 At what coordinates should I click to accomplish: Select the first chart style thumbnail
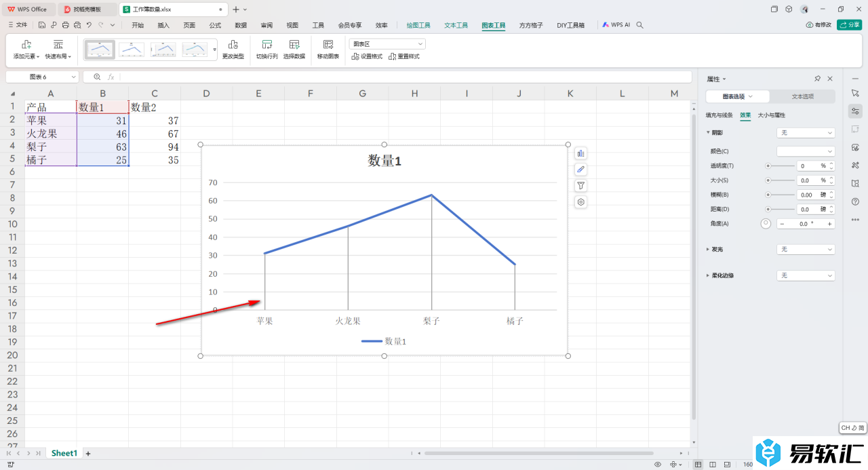(100, 50)
